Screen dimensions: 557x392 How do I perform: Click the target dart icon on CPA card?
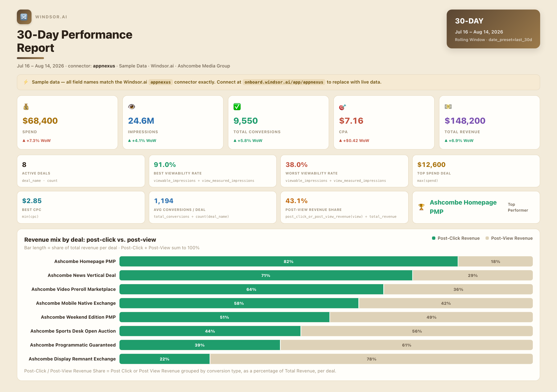click(x=343, y=107)
